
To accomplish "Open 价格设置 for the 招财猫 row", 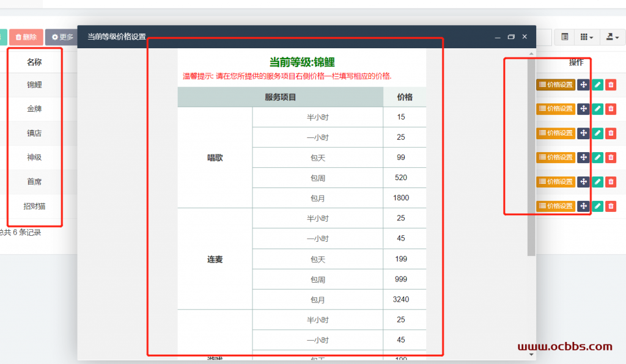I will (x=555, y=206).
